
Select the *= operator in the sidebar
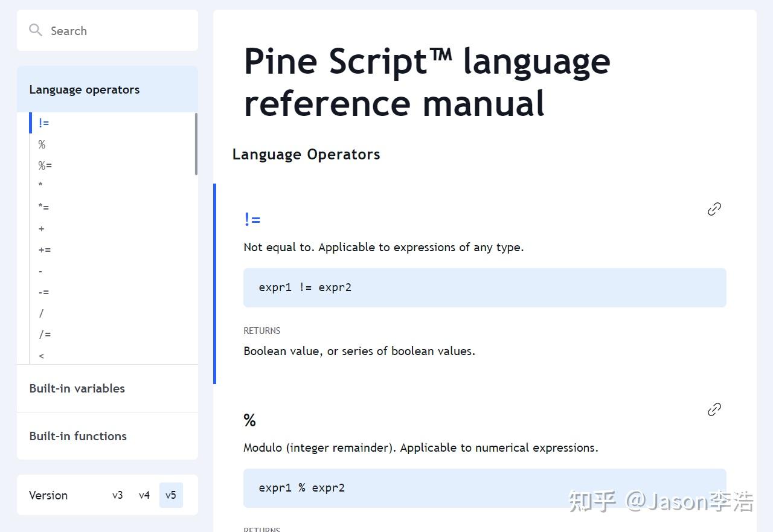pyautogui.click(x=44, y=207)
